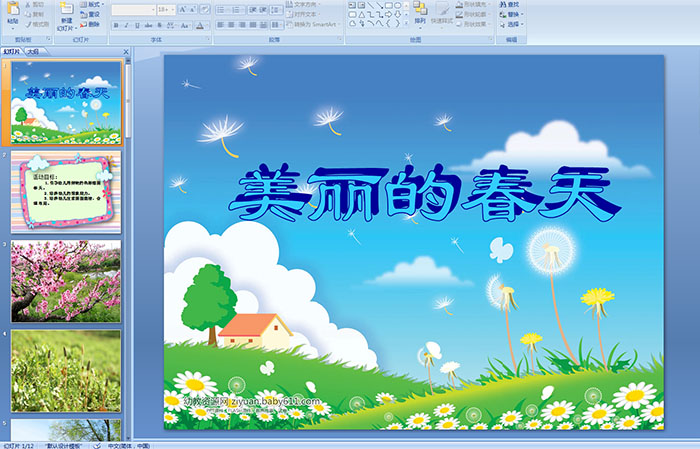
Task: Select the rounded rectangle shape
Action: [x=353, y=14]
